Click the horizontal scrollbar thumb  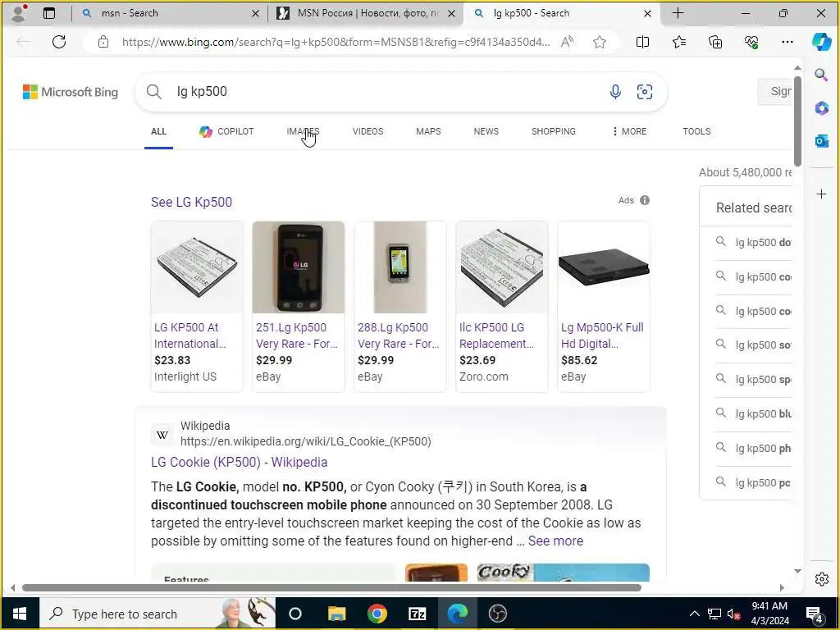(331, 587)
